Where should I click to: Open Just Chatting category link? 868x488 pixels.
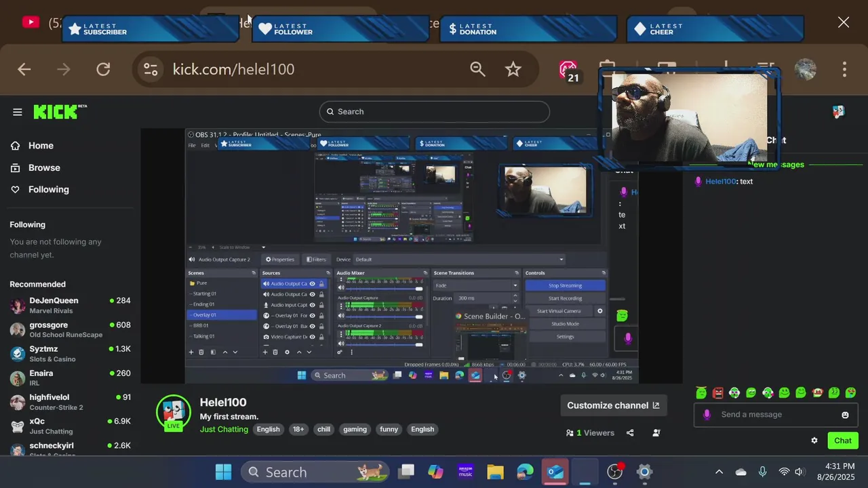(224, 429)
